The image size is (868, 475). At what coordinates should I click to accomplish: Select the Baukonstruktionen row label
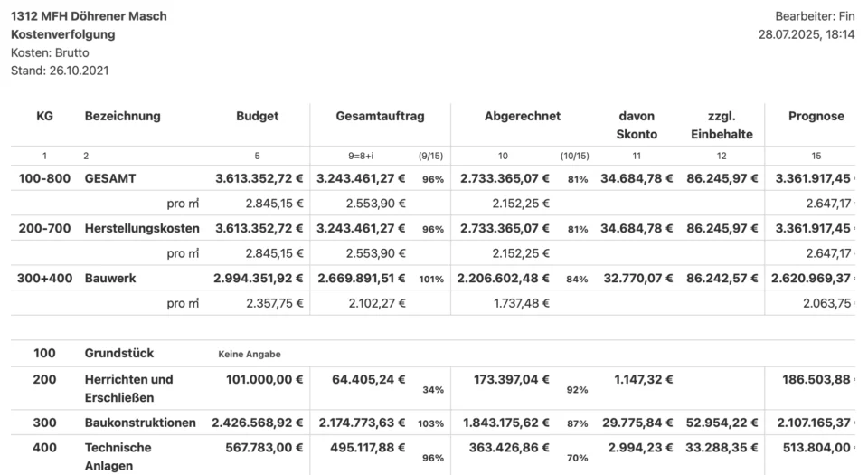(x=140, y=423)
